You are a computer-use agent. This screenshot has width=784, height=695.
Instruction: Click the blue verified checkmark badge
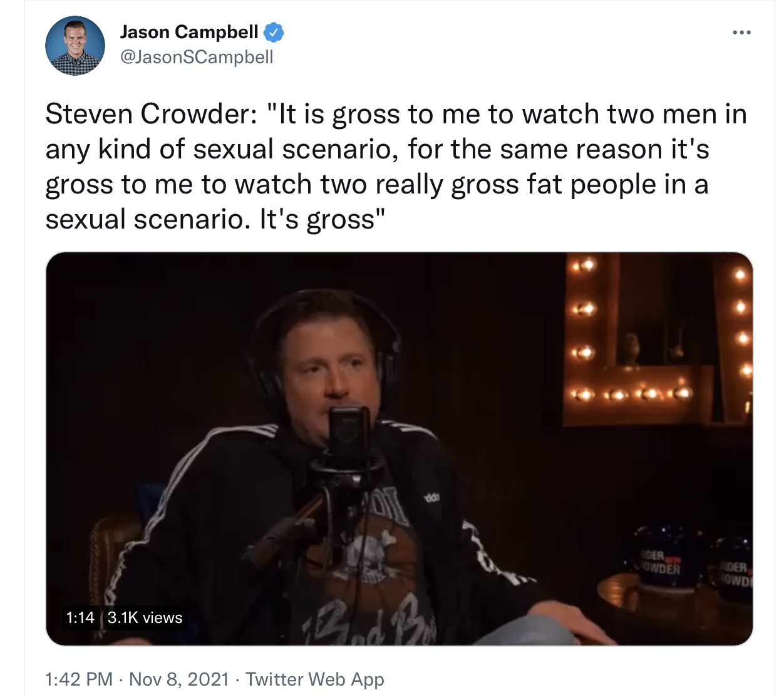[x=274, y=32]
